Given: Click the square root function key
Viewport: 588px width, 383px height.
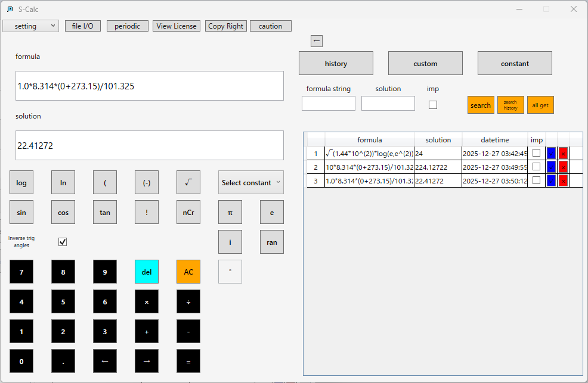Looking at the screenshot, I should click(188, 182).
